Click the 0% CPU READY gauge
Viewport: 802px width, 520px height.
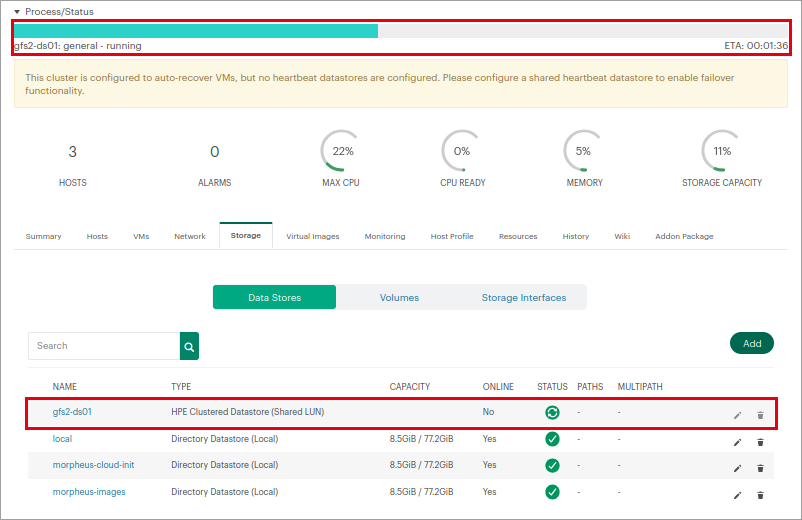462,151
